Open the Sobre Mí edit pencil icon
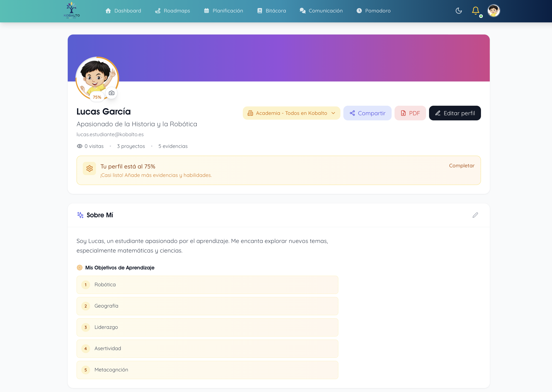Image resolution: width=552 pixels, height=392 pixels. click(475, 215)
